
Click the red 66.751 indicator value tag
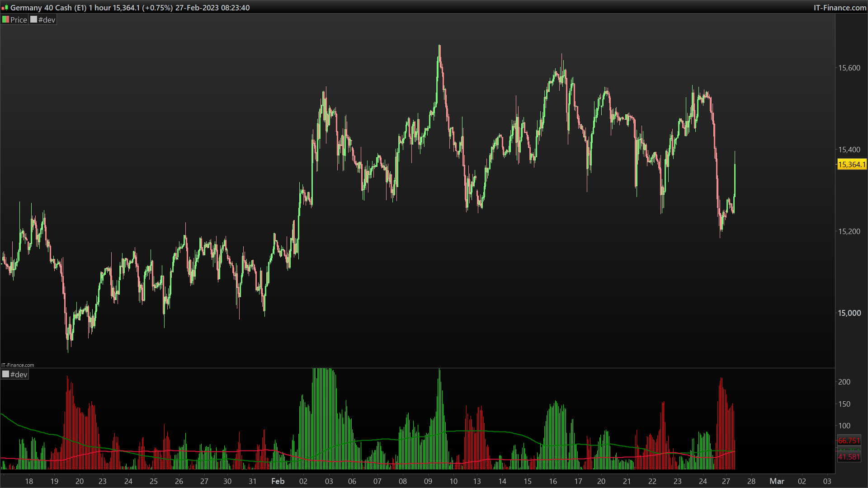tap(849, 441)
